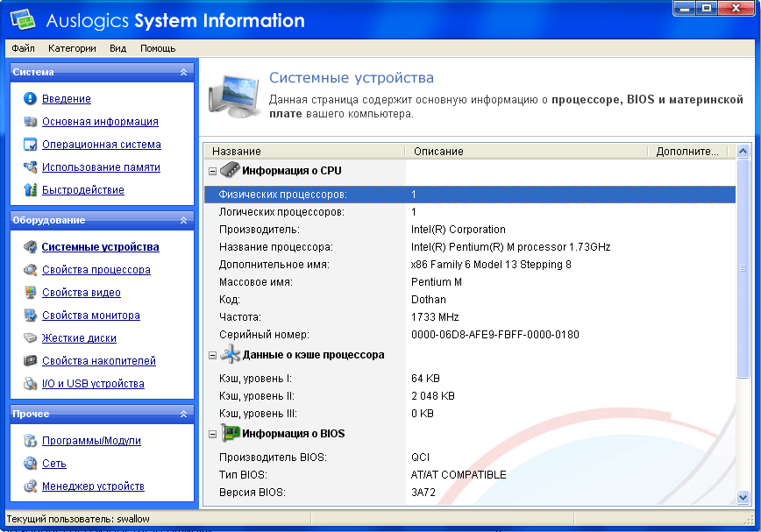The width and height of the screenshot is (761, 532).
Task: Open the Категории menu
Action: point(72,48)
